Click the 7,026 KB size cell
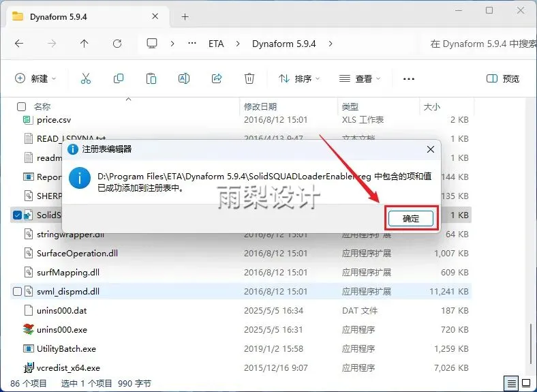537x392 pixels. tap(451, 367)
